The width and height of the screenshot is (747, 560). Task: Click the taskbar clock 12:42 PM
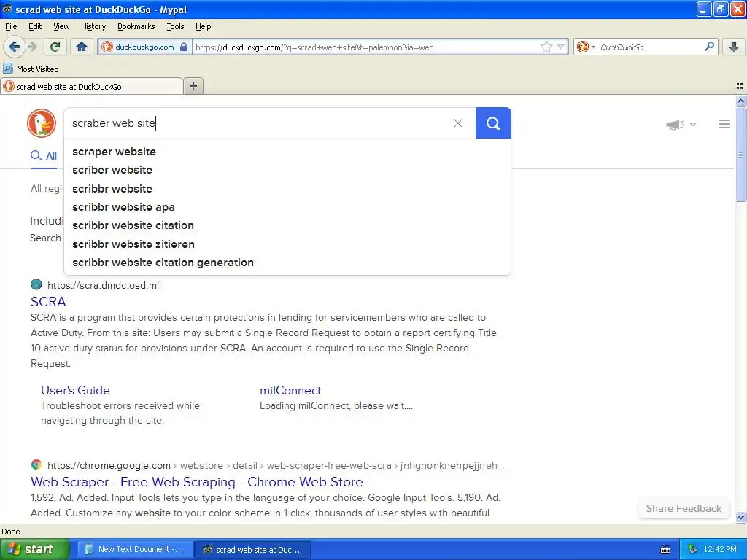[719, 549]
